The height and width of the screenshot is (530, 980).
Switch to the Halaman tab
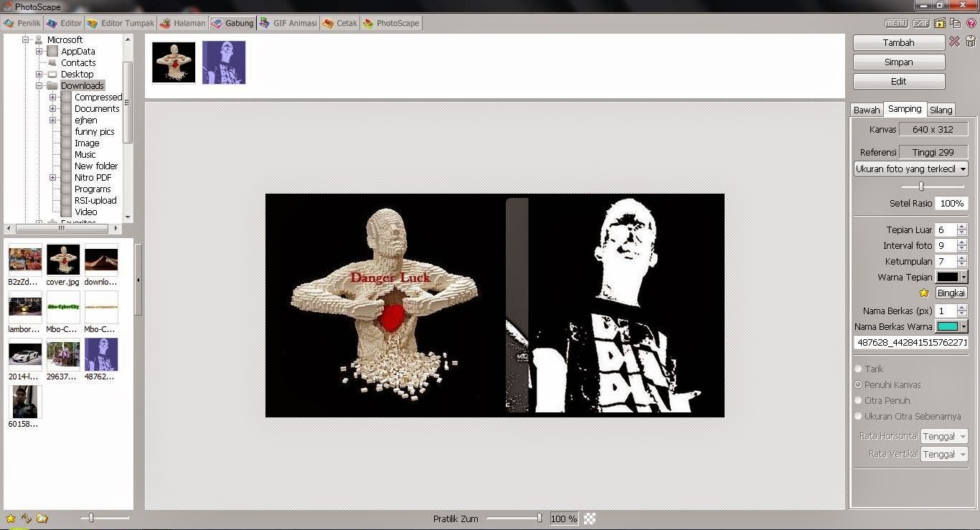pyautogui.click(x=183, y=23)
